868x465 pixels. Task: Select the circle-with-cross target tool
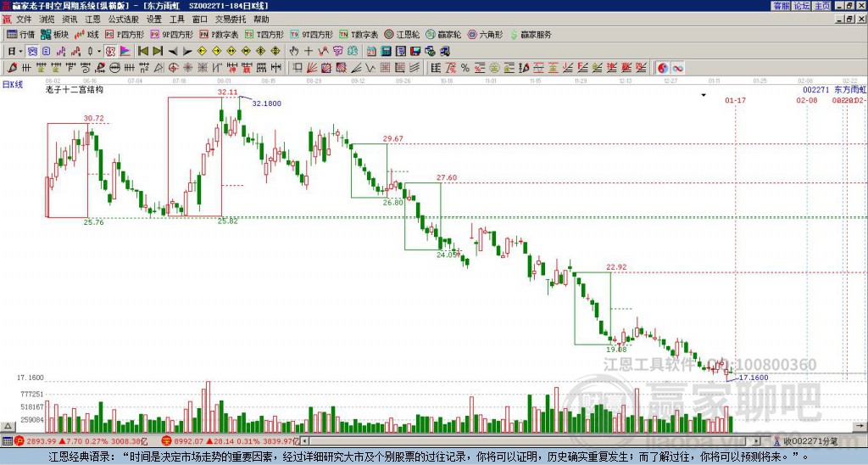(173, 68)
